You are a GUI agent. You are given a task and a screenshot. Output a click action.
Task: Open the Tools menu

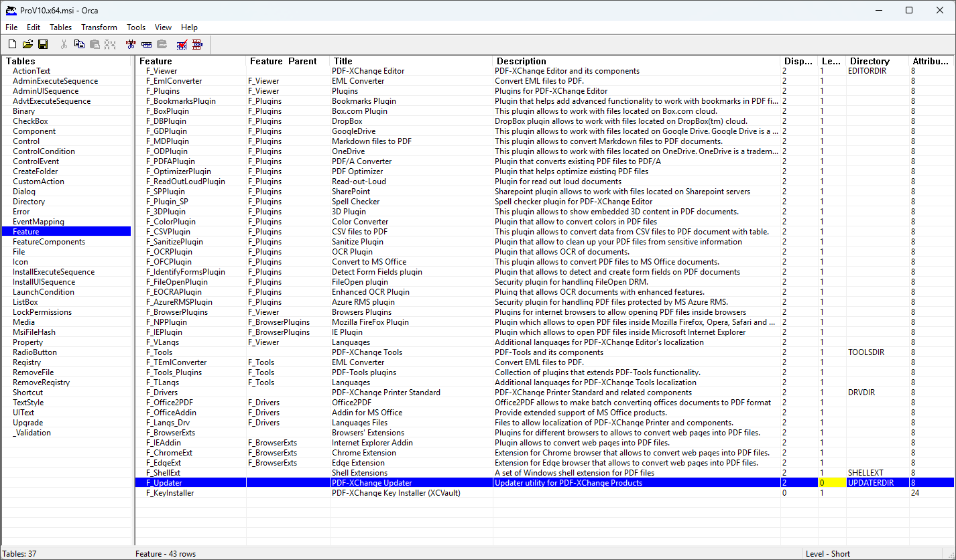point(136,27)
